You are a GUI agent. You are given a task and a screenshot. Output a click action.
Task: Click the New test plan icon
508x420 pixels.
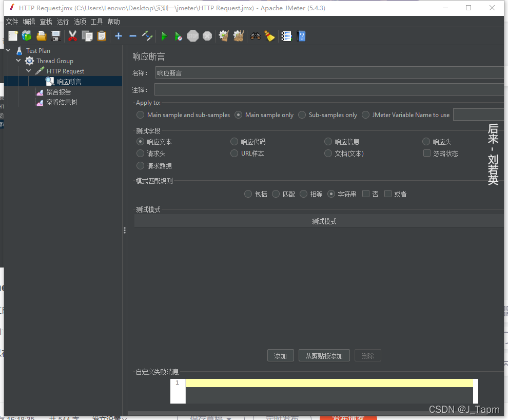tap(13, 36)
